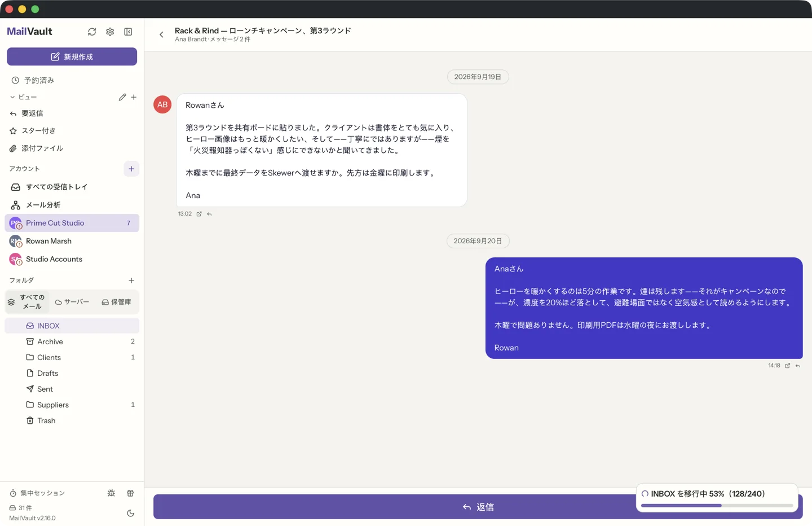Add account with the plus button
812x526 pixels.
tap(131, 169)
